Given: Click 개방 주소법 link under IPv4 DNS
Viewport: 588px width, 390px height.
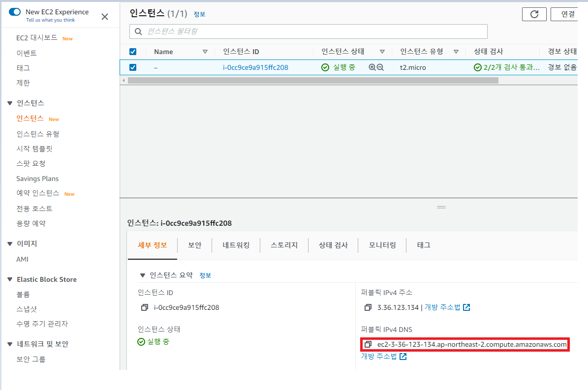Looking at the screenshot, I should coord(379,356).
